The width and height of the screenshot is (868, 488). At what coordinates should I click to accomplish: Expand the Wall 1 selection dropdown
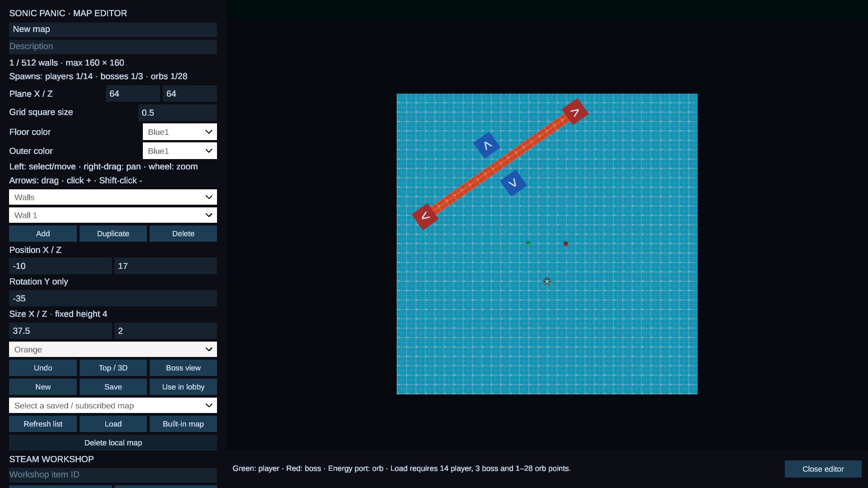click(113, 215)
